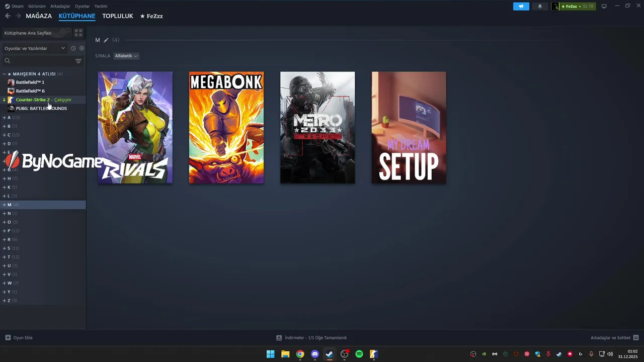Open the Arkadaşlar menu
This screenshot has width=644, height=362.
pos(60,7)
